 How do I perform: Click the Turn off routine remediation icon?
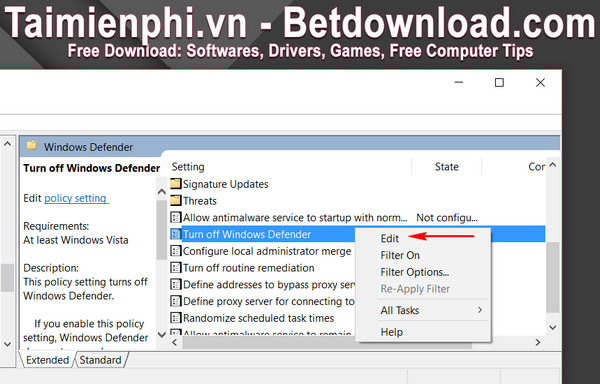[176, 268]
